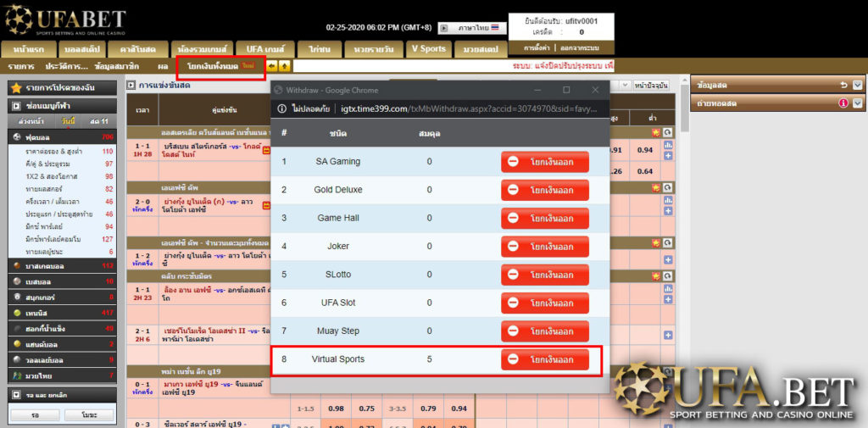Image resolution: width=868 pixels, height=428 pixels.
Task: Withdraw from UFA Slot row
Action: 545,303
